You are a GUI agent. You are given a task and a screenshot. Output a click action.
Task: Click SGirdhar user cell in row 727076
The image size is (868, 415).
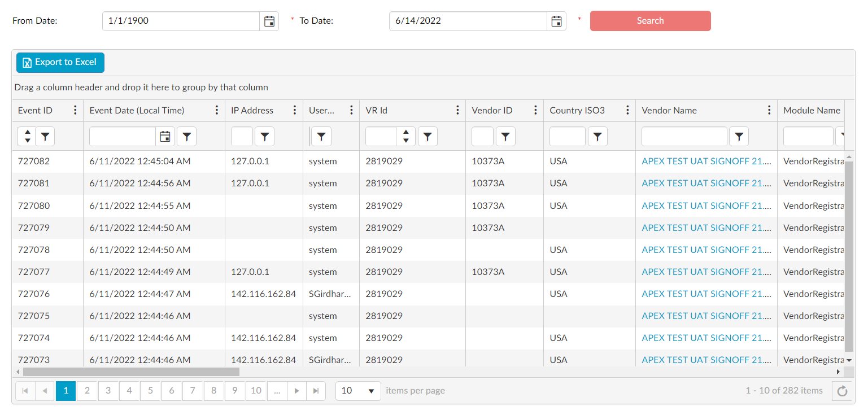pos(330,294)
